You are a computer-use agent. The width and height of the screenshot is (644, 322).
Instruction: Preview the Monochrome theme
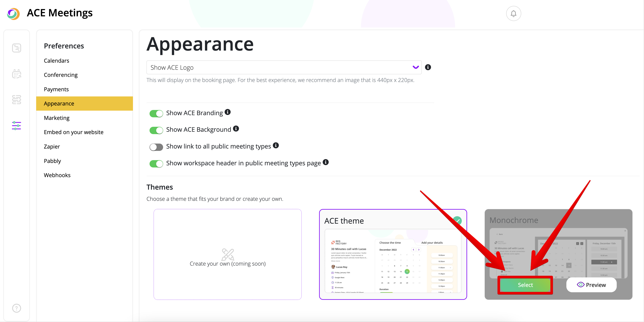point(591,285)
